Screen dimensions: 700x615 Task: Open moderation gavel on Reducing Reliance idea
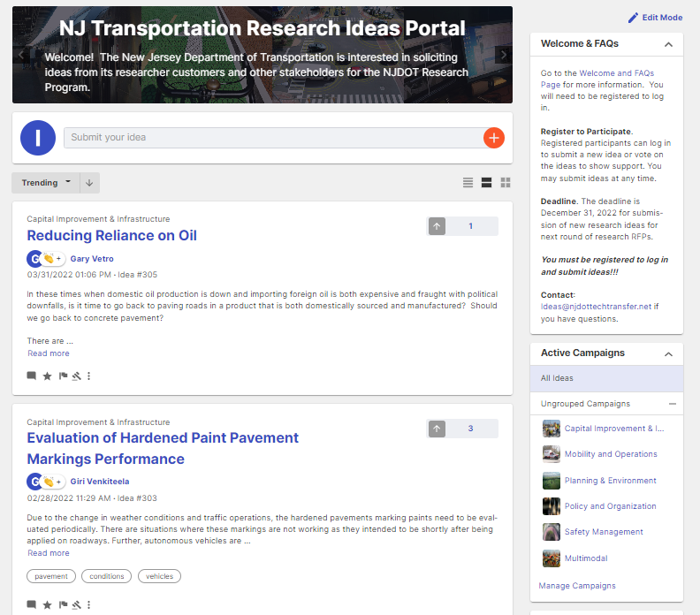[77, 376]
